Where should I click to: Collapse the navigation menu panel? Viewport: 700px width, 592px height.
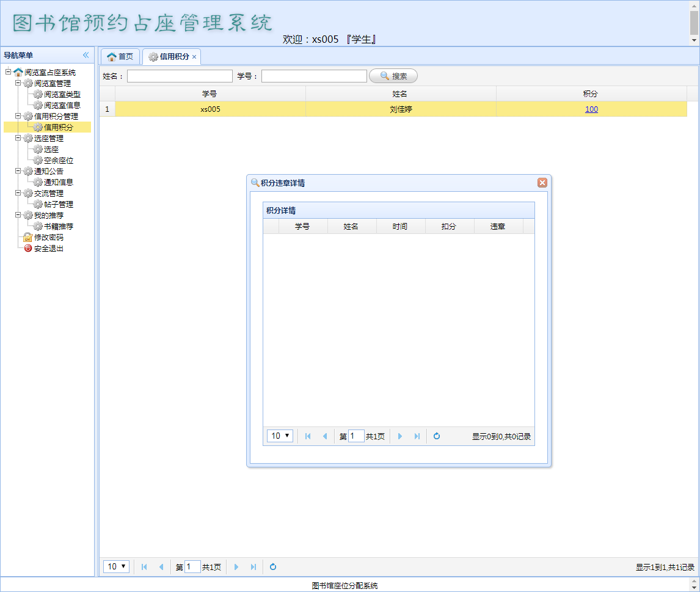[86, 55]
